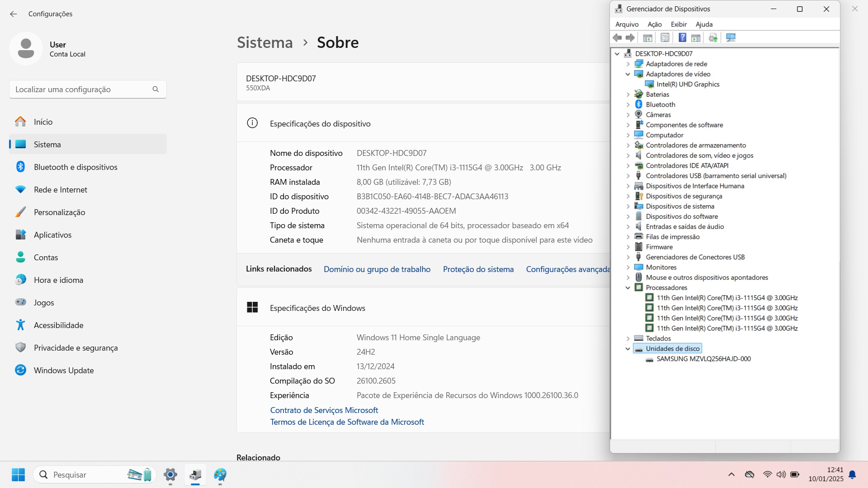Collapse Unidades de disco
The height and width of the screenshot is (488, 868).
[x=628, y=349]
